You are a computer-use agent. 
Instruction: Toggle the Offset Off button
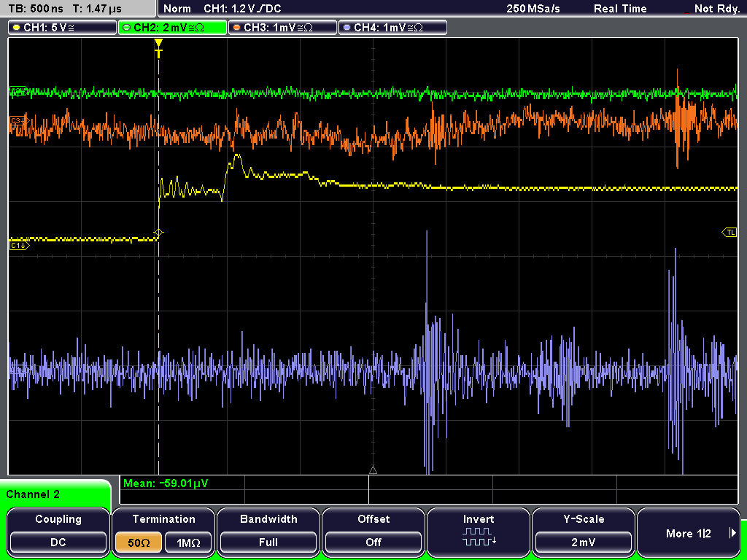[x=373, y=531]
